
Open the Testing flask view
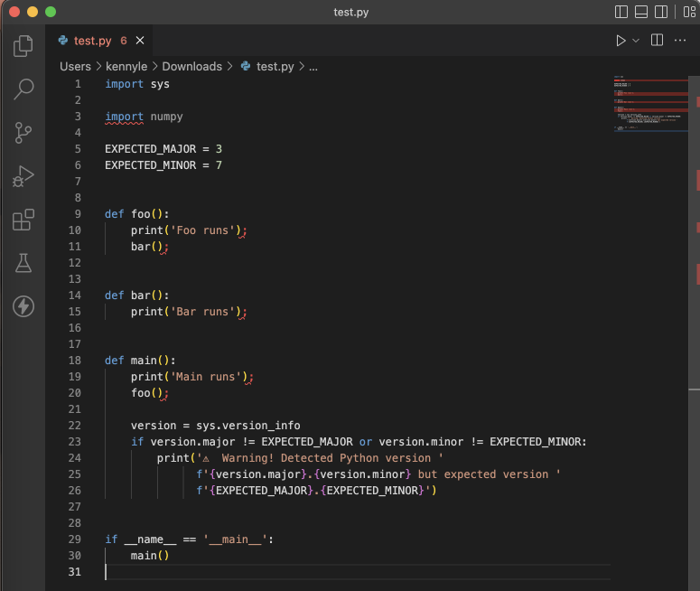coord(23,263)
